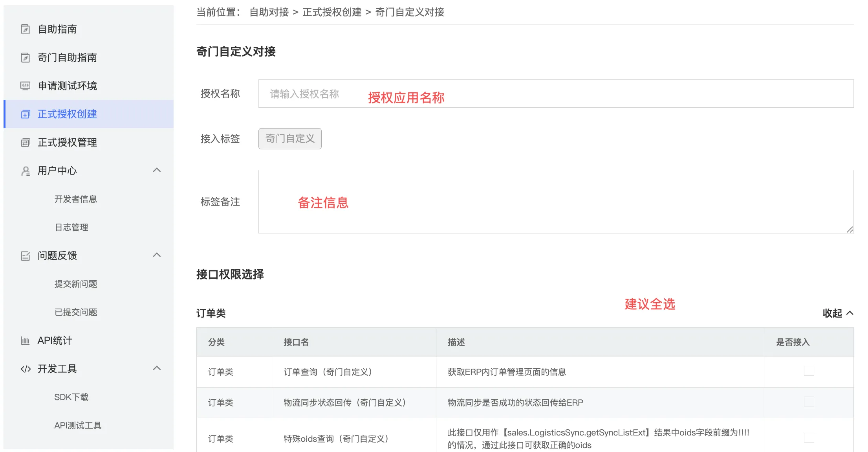
Task: Collapse the 用户中心 submenu chevron
Action: [157, 170]
